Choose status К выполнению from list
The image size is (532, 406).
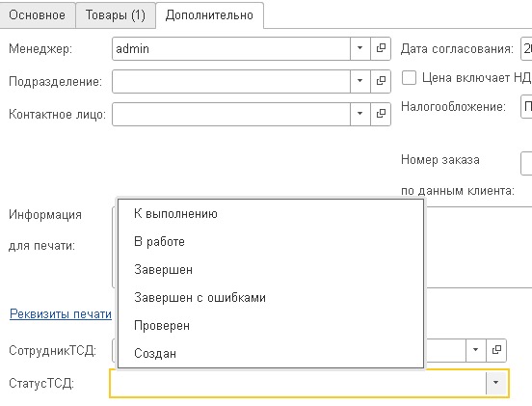(271, 213)
